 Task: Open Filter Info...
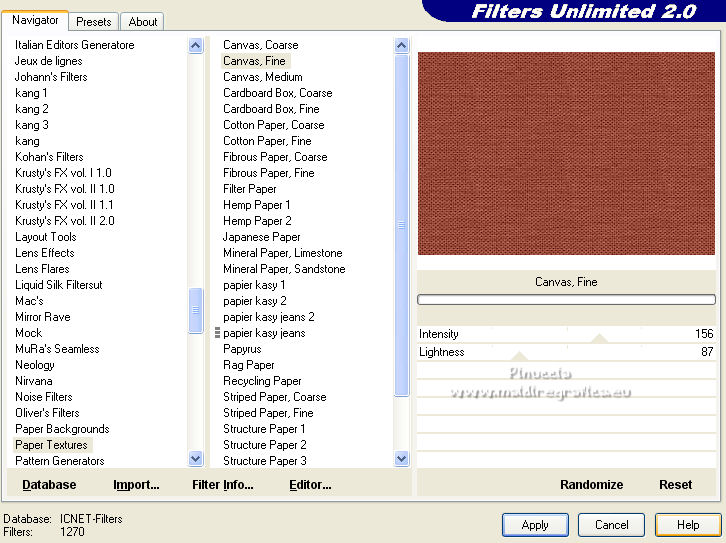point(223,485)
